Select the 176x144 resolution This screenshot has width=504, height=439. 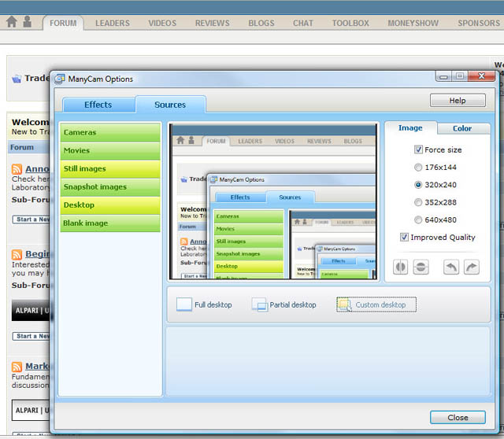[418, 168]
